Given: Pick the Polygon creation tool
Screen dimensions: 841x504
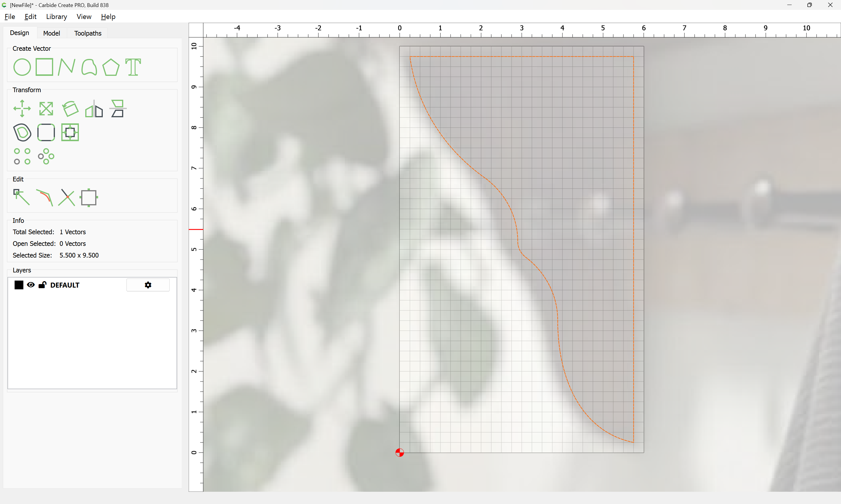Looking at the screenshot, I should 111,67.
